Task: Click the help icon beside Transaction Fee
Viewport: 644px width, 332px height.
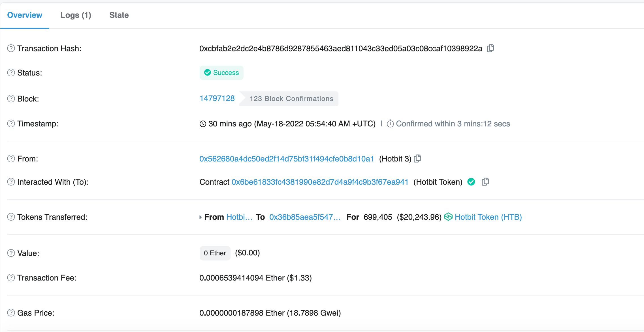Action: [x=11, y=278]
